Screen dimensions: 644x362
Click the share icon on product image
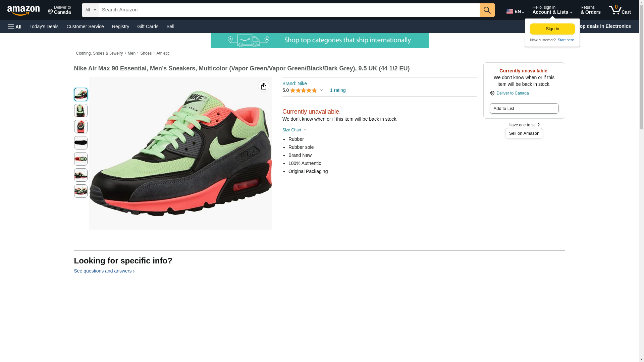263,86
